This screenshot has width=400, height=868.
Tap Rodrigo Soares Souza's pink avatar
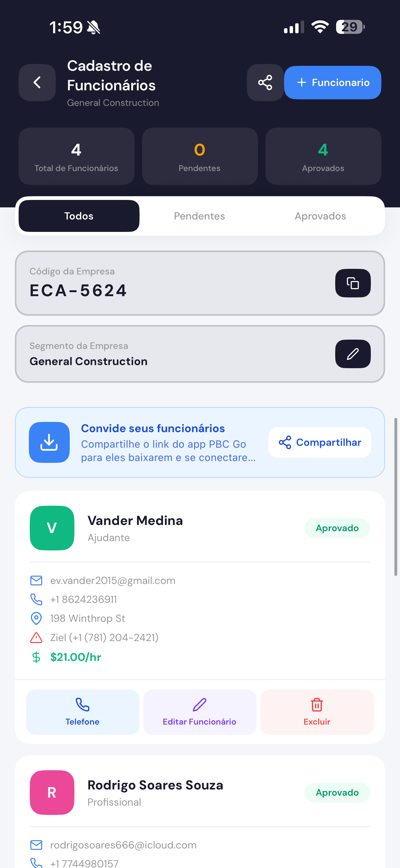[x=52, y=792]
